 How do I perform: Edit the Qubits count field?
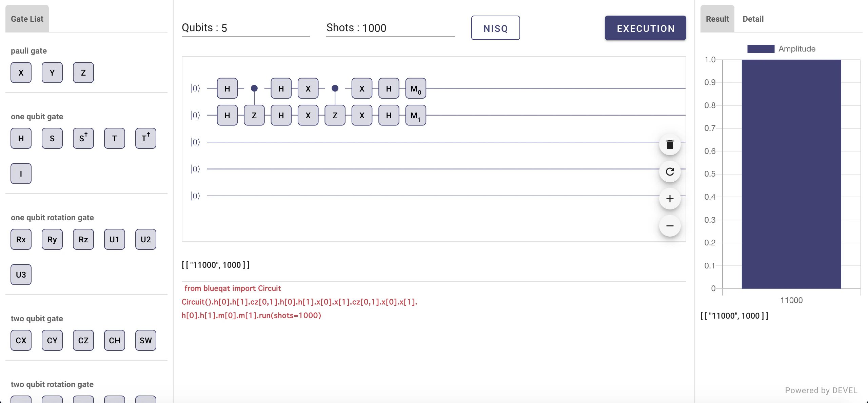pos(246,28)
